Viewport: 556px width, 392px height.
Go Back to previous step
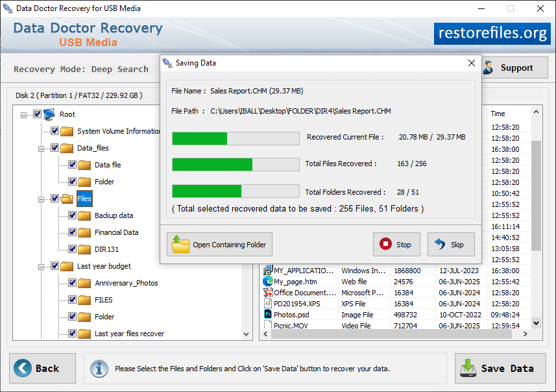pyautogui.click(x=43, y=368)
